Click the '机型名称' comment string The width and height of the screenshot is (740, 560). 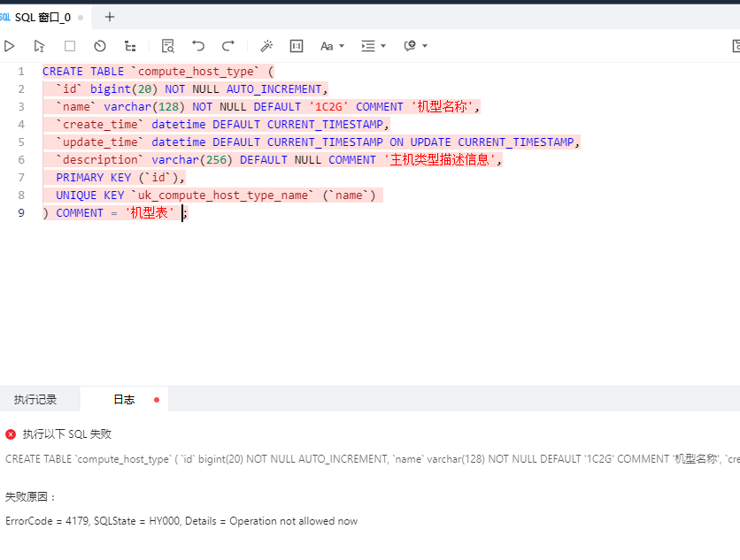[x=442, y=107]
